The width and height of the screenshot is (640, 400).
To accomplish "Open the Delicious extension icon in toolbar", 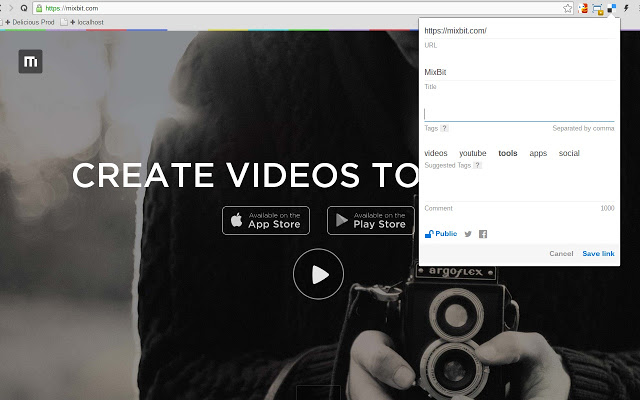I will click(611, 8).
